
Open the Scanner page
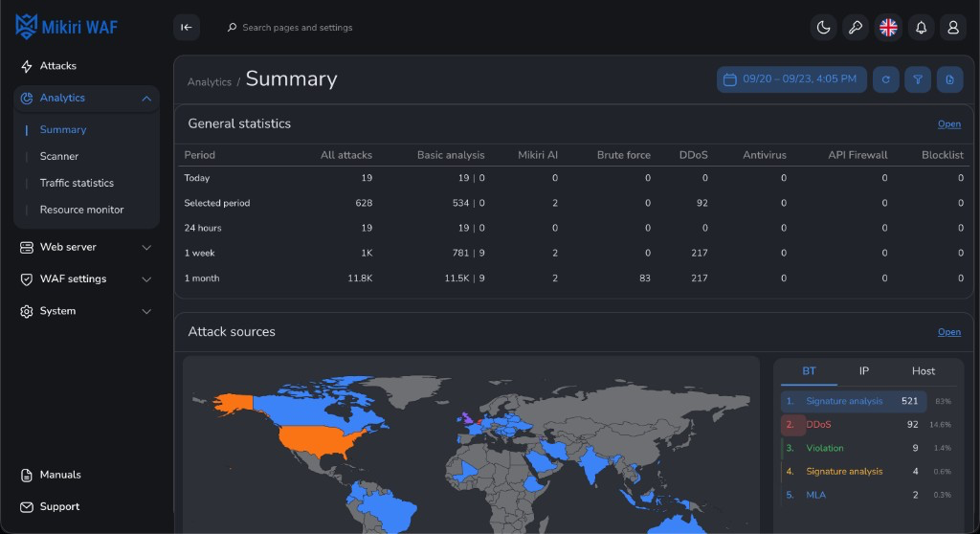tap(59, 156)
